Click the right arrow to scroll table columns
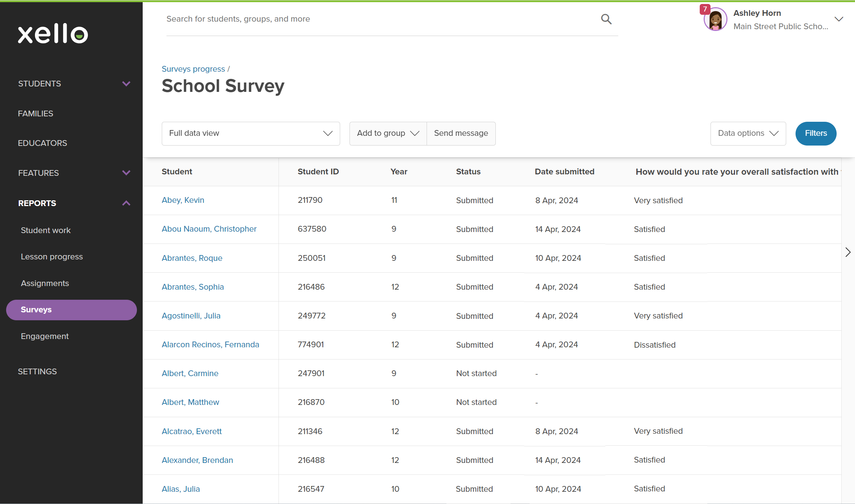The height and width of the screenshot is (504, 855). pyautogui.click(x=847, y=252)
